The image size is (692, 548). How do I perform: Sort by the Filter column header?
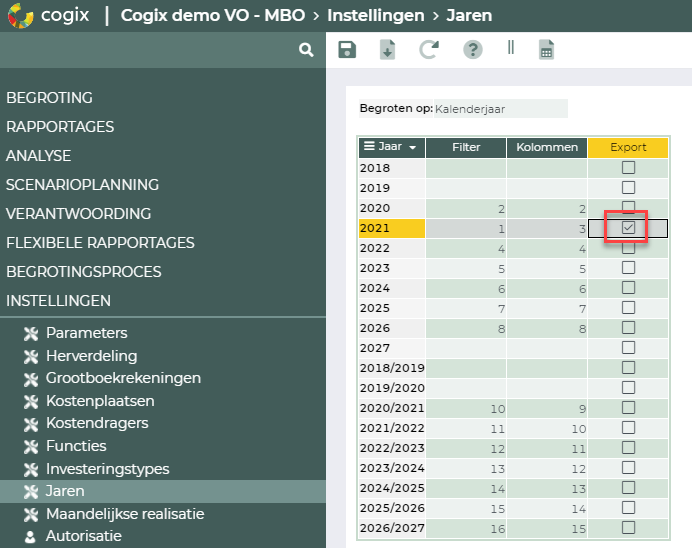[466, 147]
